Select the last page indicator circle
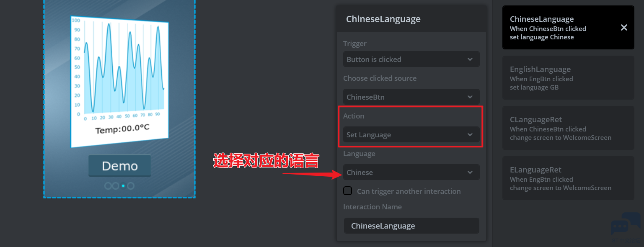The height and width of the screenshot is (247, 644). tap(131, 186)
